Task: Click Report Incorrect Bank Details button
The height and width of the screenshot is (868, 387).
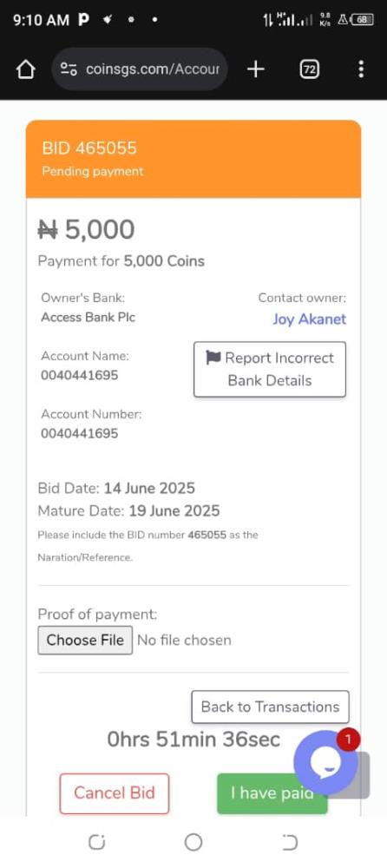Action: coord(270,369)
